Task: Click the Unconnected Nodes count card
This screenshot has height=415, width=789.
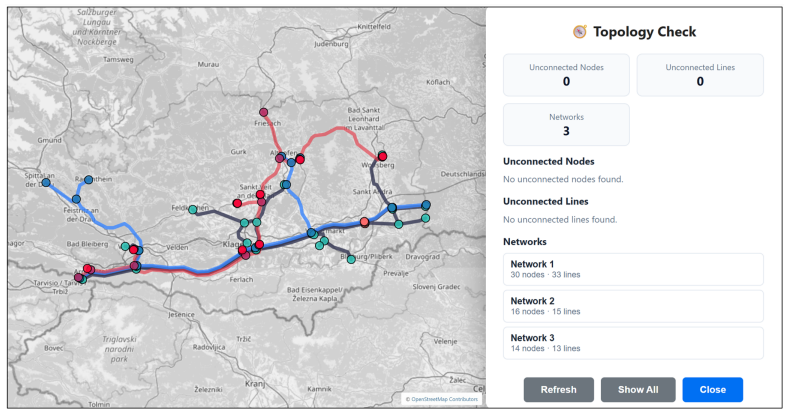Action: [566, 75]
